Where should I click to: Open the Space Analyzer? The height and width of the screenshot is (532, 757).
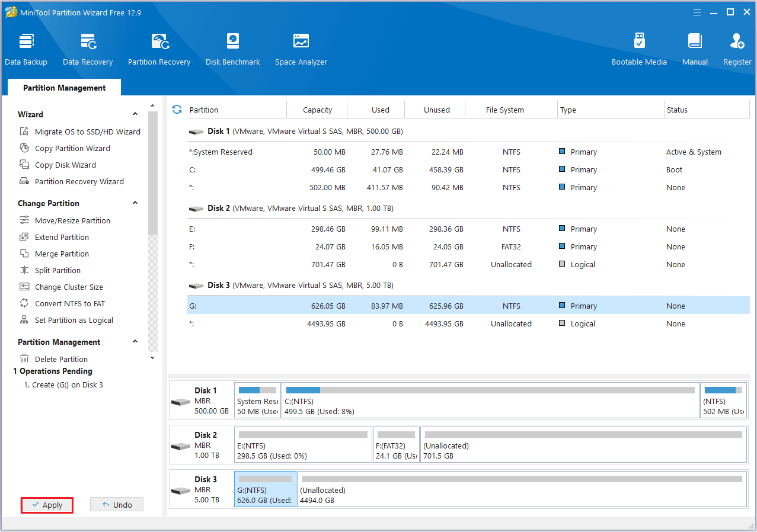click(x=301, y=47)
